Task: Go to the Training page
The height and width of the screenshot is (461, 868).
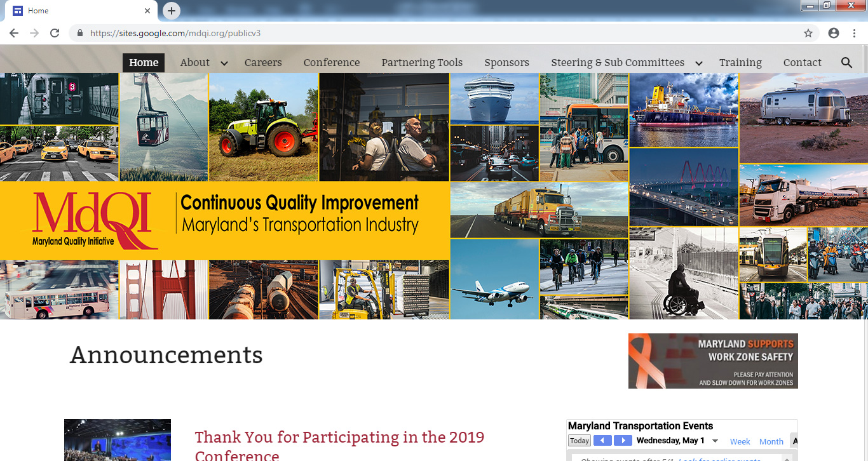Action: (740, 62)
